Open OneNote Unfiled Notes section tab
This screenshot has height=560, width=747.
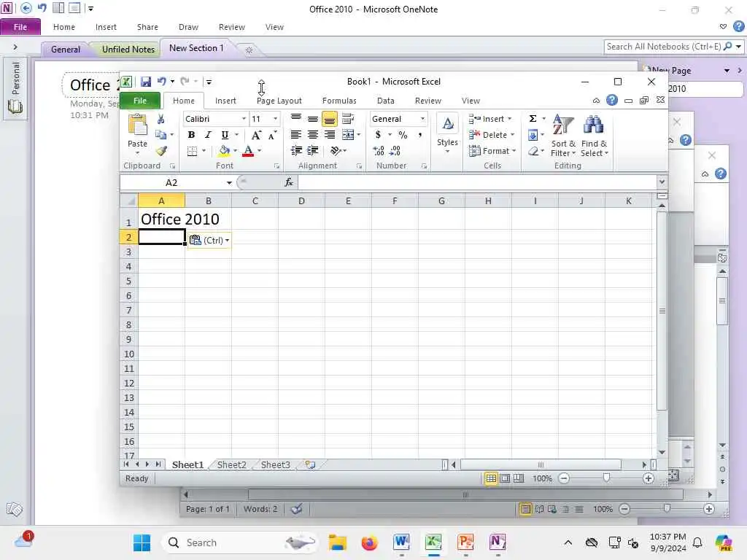point(128,49)
